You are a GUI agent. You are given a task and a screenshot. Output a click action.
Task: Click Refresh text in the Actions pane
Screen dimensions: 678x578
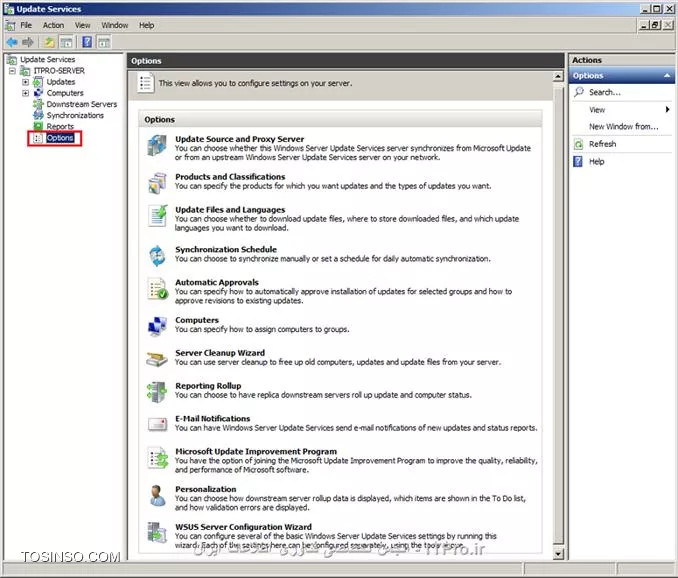602,144
